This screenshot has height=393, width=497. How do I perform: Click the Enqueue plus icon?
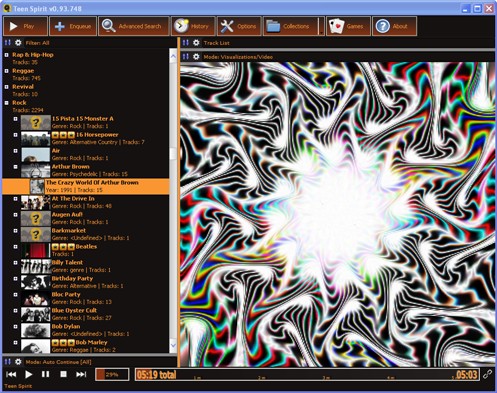click(x=60, y=26)
